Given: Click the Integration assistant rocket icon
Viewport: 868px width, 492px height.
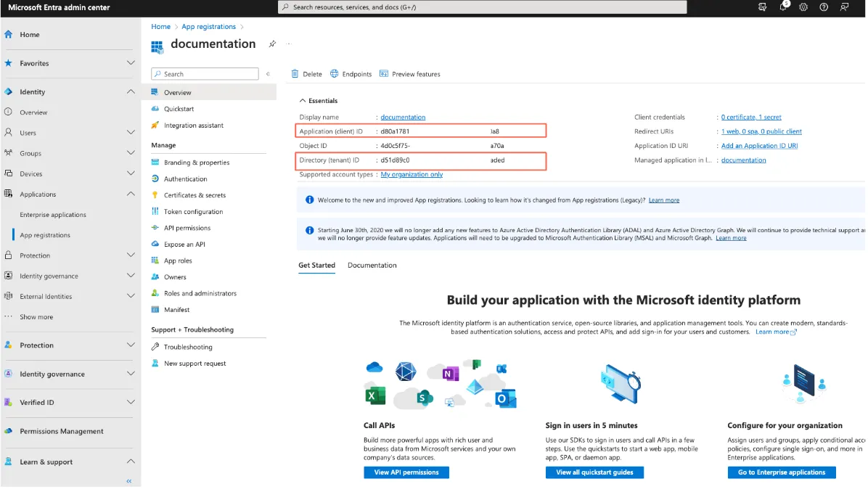Looking at the screenshot, I should click(155, 125).
